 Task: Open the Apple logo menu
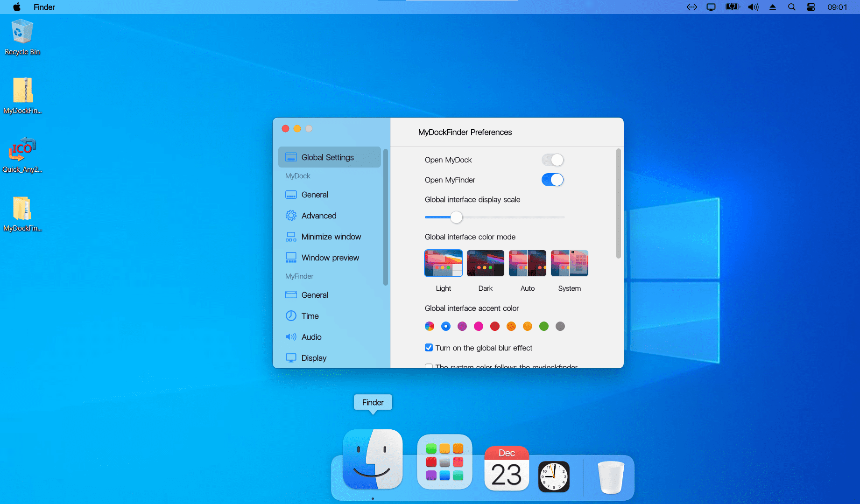pyautogui.click(x=17, y=7)
